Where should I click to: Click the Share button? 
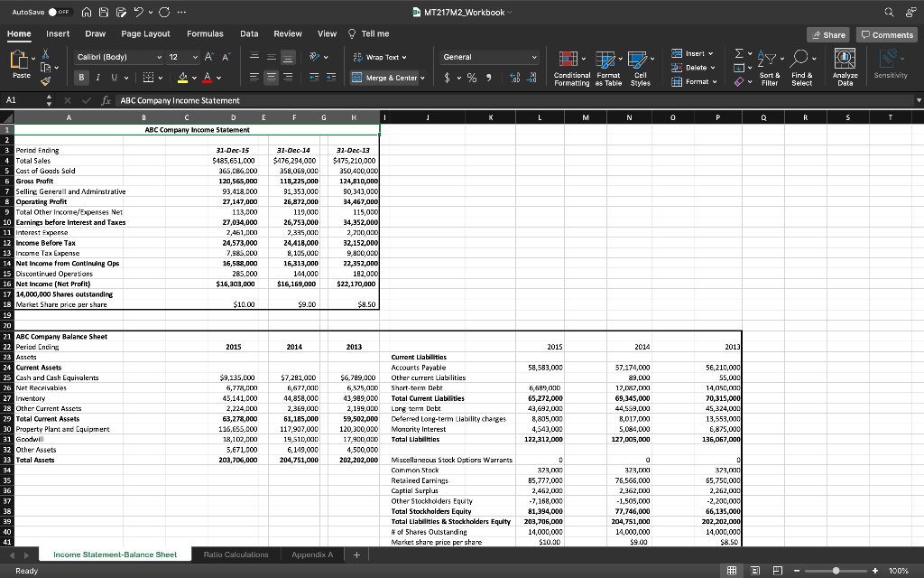point(827,33)
